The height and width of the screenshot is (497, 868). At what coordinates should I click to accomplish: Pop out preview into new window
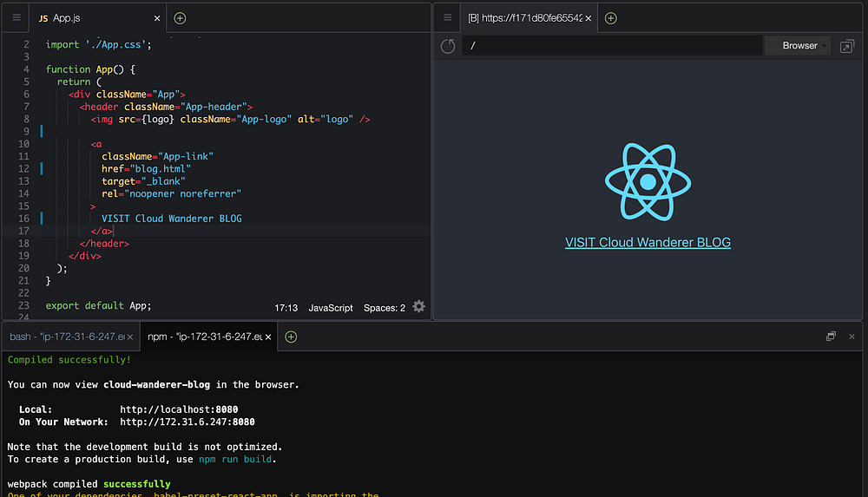pyautogui.click(x=847, y=46)
